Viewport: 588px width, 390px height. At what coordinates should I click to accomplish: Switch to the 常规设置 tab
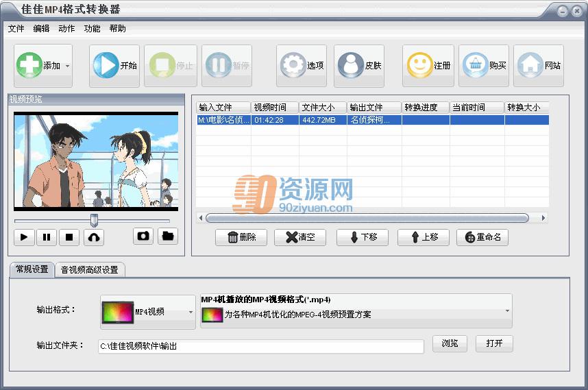click(32, 269)
